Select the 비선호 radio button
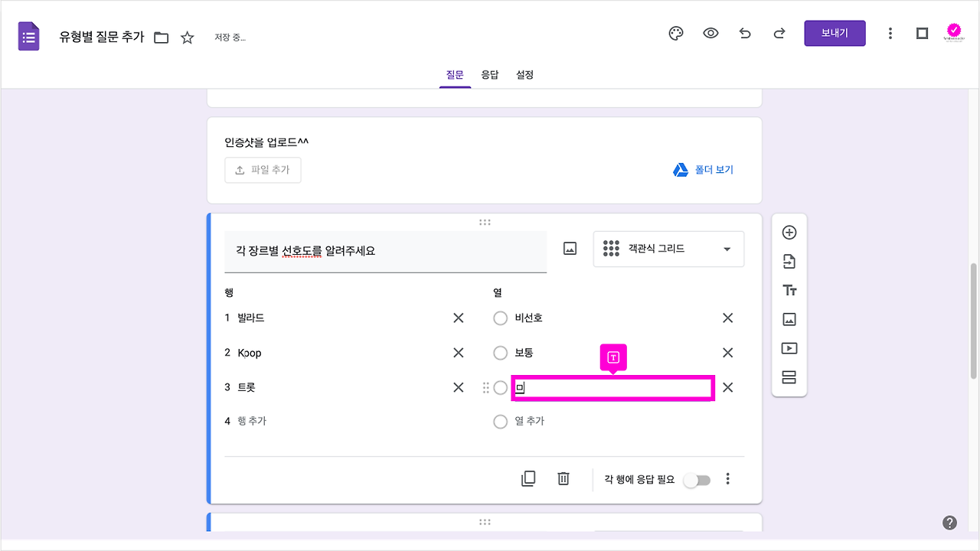Image resolution: width=980 pixels, height=551 pixels. coord(501,318)
